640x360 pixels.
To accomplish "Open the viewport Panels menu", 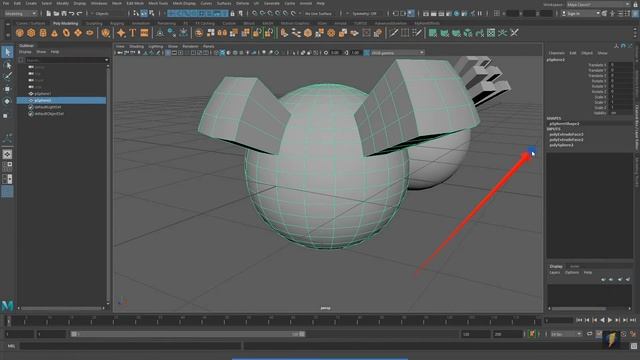I will tap(209, 47).
